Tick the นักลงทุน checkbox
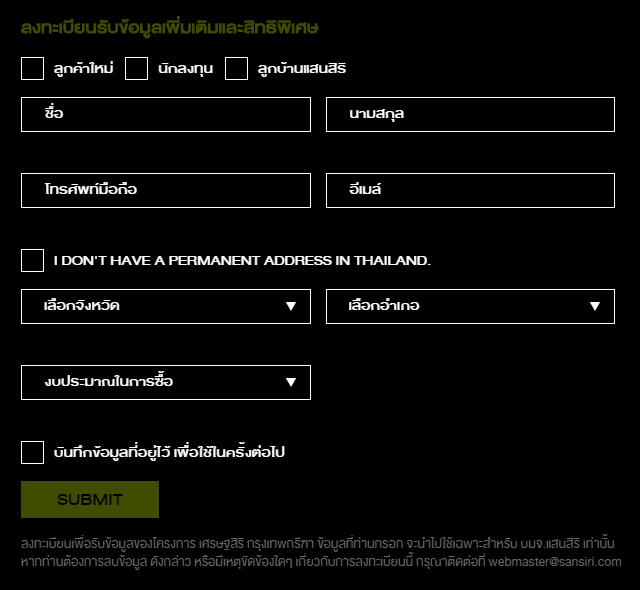This screenshot has height=590, width=640. pyautogui.click(x=137, y=68)
